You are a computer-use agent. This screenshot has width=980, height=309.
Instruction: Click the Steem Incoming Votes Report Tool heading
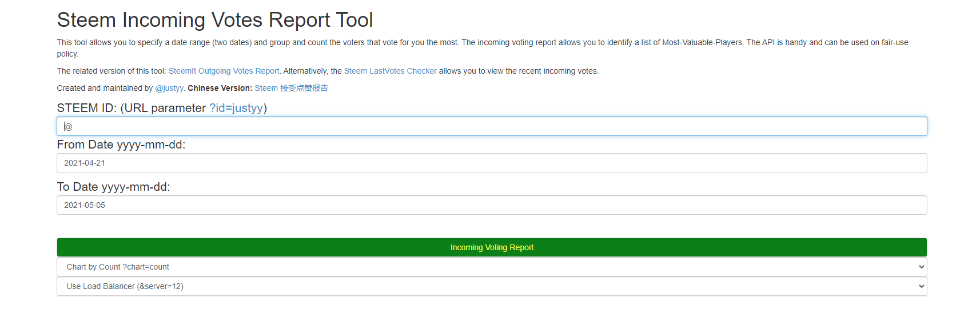[214, 20]
